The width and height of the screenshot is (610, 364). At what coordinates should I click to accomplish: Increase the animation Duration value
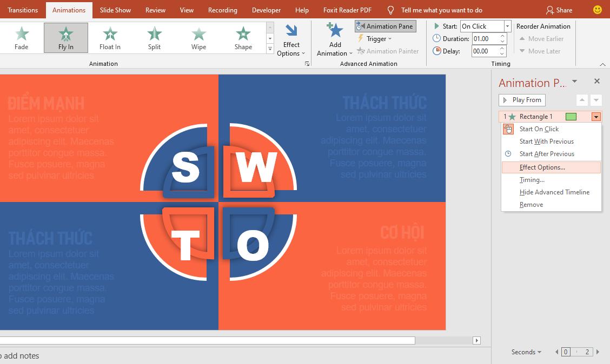(x=502, y=36)
